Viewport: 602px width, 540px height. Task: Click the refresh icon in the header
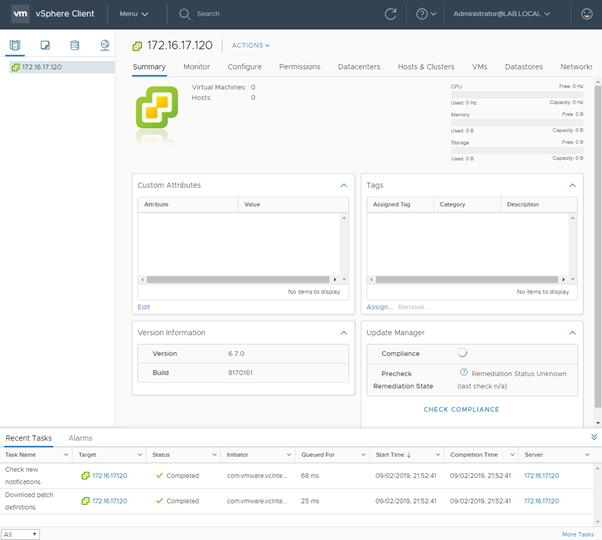click(390, 14)
